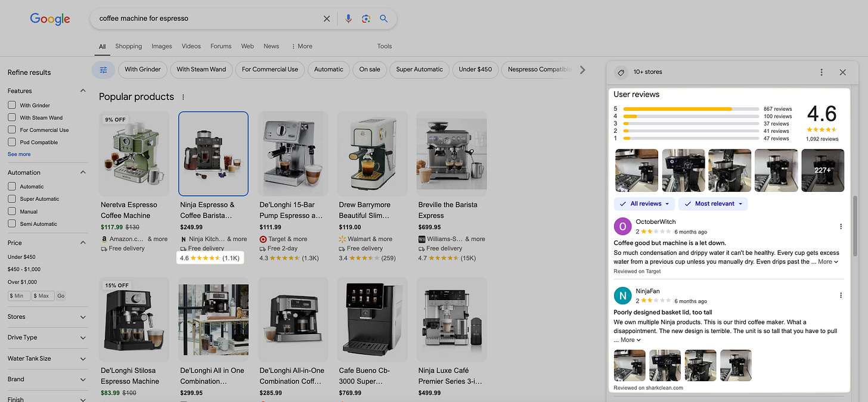Open the filter sliders icon chip
Image resolution: width=868 pixels, height=402 pixels.
point(103,70)
